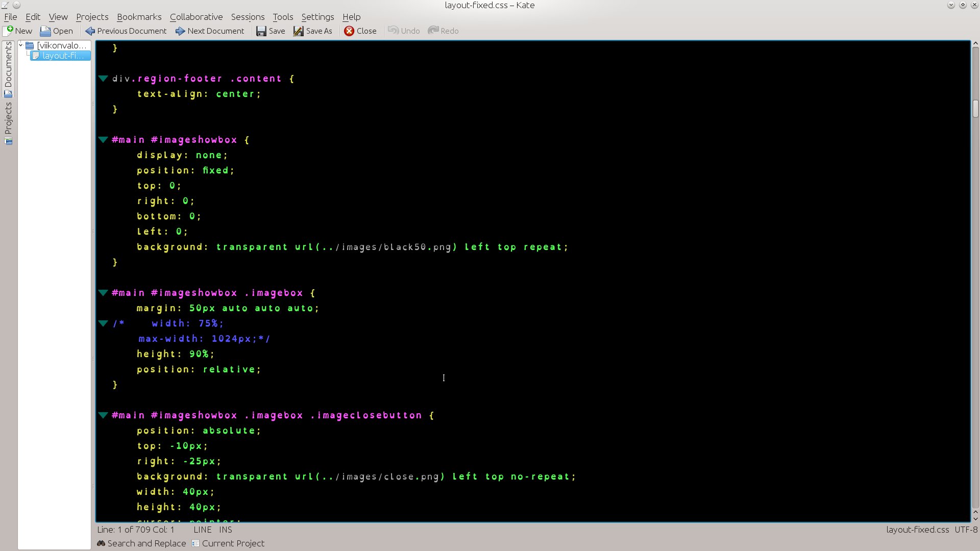Open the Sessions menu
Viewport: 980px width, 551px height.
coord(248,17)
